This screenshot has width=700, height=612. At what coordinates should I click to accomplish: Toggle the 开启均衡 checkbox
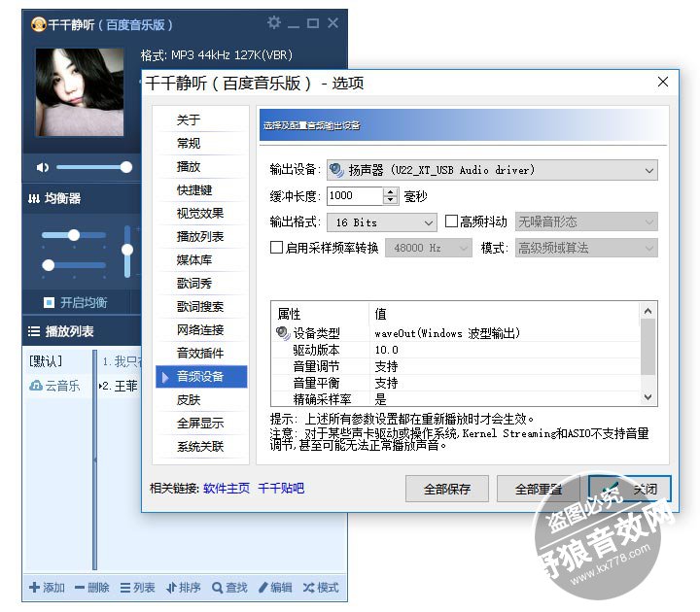point(49,302)
